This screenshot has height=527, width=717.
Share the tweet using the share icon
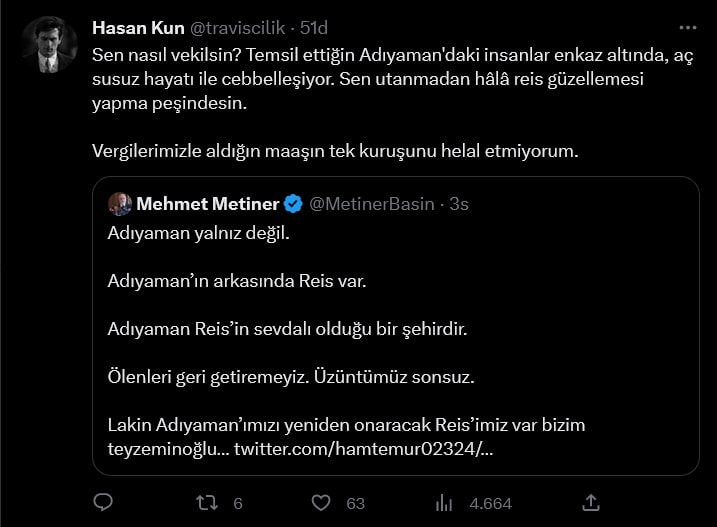pos(590,503)
